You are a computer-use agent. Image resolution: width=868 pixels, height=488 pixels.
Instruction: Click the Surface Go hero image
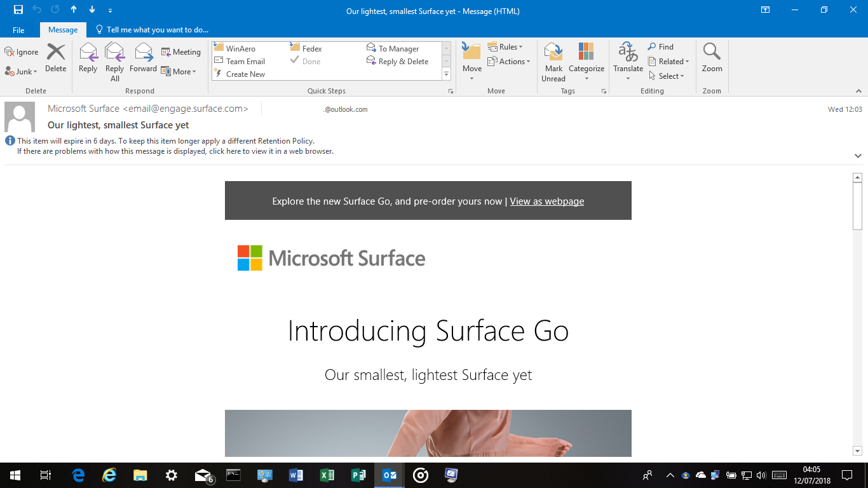(428, 433)
